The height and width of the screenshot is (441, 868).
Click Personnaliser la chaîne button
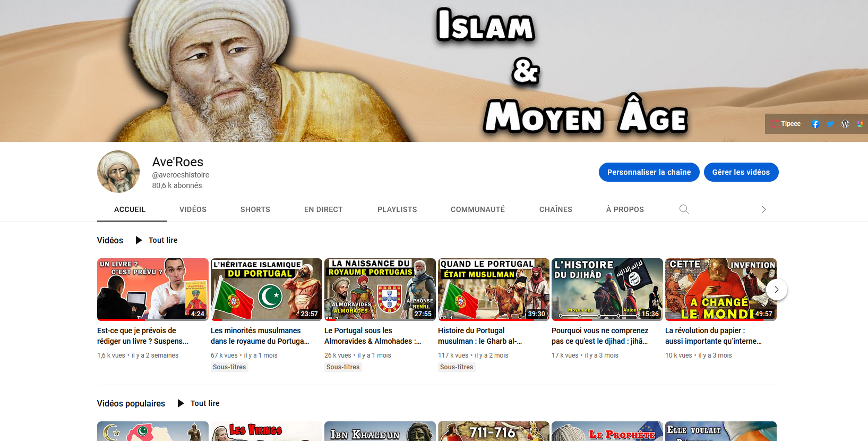(649, 172)
